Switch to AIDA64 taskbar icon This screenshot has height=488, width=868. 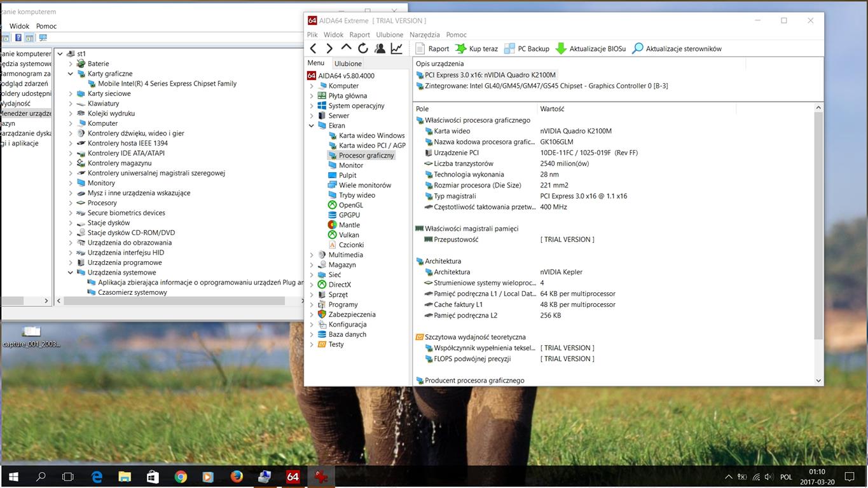293,477
